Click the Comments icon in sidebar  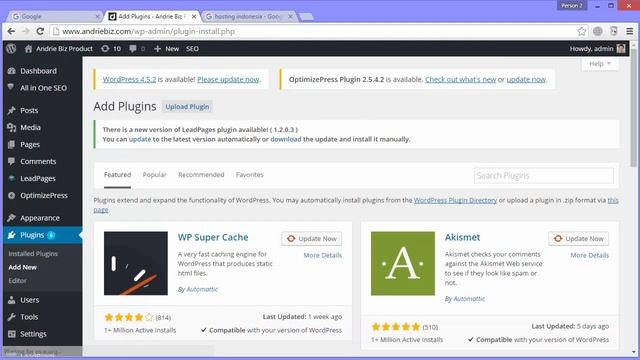(11, 161)
